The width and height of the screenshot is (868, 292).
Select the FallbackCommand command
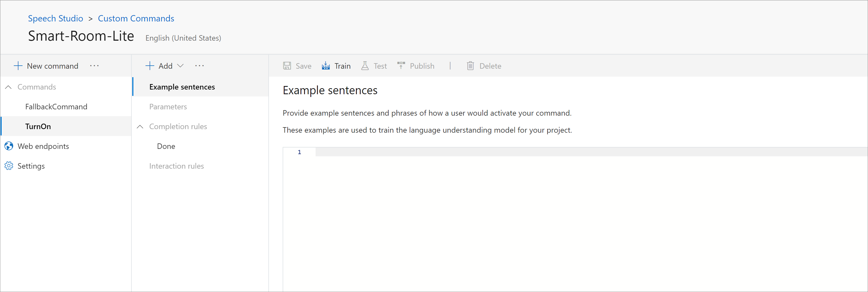point(56,107)
